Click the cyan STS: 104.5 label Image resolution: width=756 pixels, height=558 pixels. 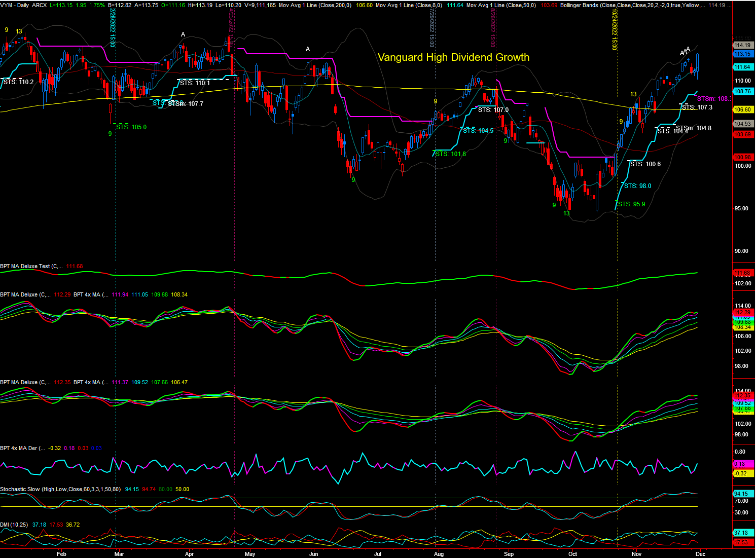[x=478, y=131]
